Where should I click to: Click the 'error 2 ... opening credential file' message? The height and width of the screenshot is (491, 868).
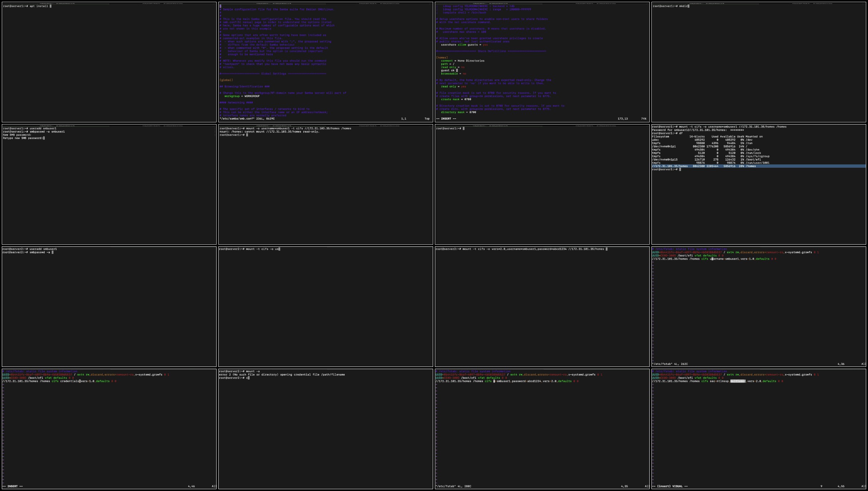282,374
